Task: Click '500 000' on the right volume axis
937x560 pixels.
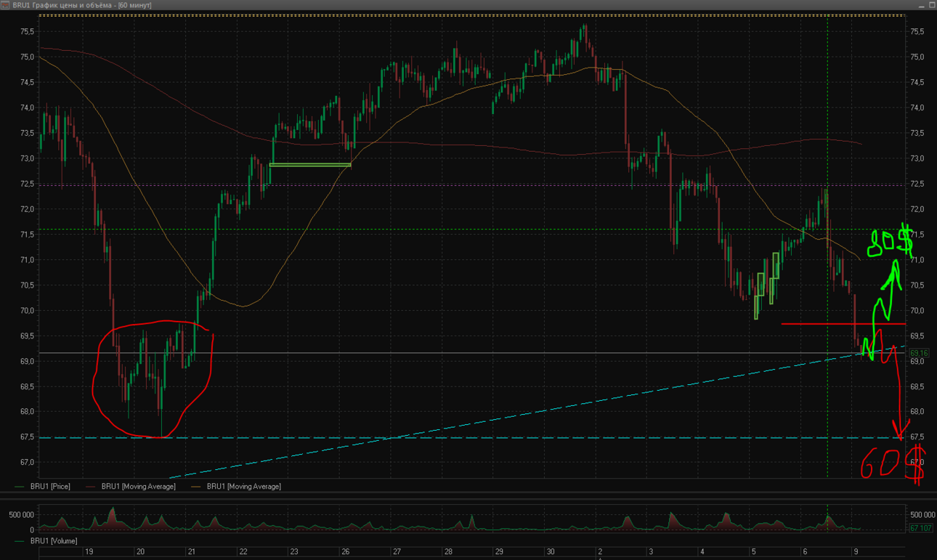Action: [923, 515]
